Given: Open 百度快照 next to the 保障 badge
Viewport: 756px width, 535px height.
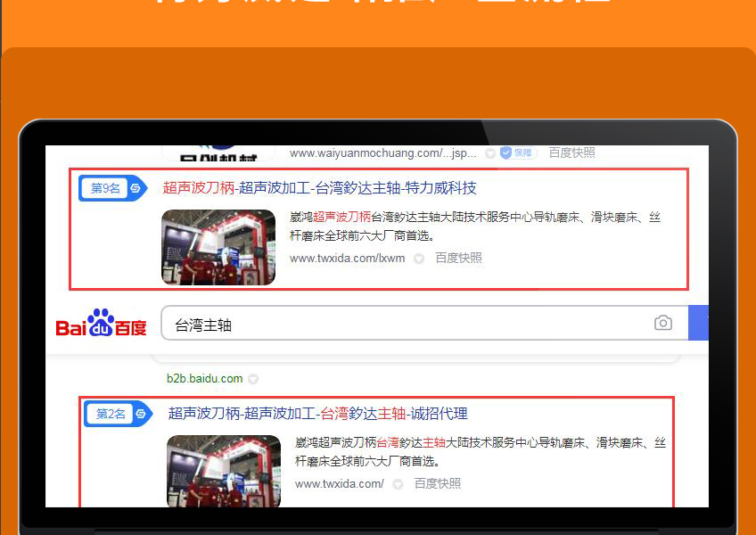Looking at the screenshot, I should [571, 153].
